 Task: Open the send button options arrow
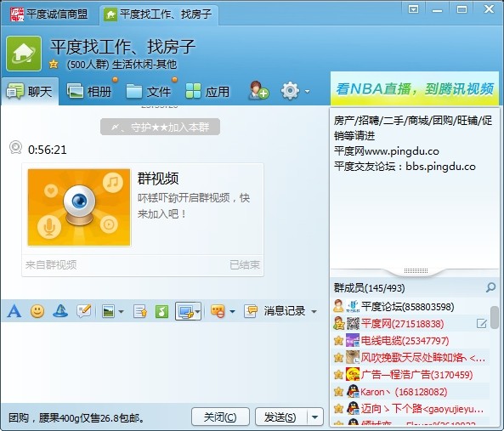pyautogui.click(x=315, y=417)
